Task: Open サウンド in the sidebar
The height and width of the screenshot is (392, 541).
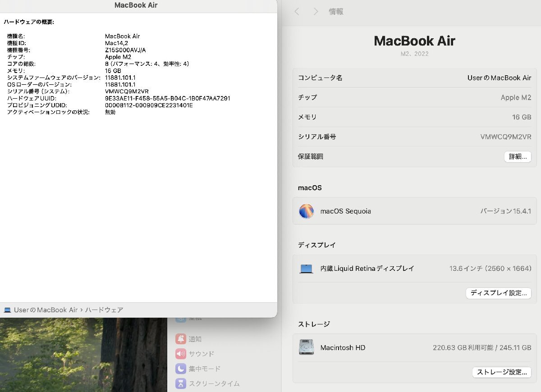Action: [195, 354]
